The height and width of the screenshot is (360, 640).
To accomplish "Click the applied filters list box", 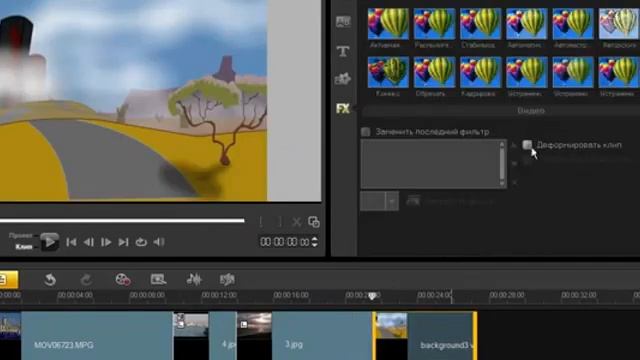I will coord(429,164).
